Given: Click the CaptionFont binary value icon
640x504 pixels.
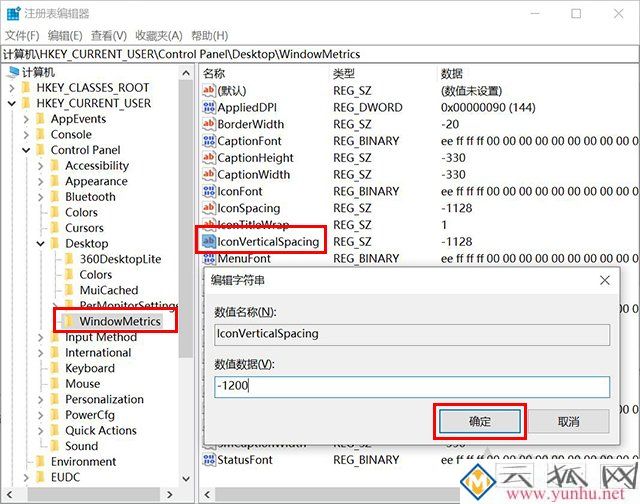Looking at the screenshot, I should point(209,141).
